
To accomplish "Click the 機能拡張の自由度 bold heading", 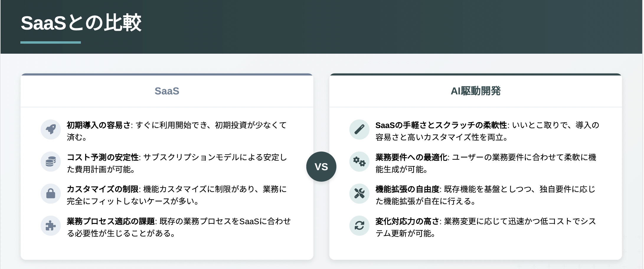I will 408,189.
